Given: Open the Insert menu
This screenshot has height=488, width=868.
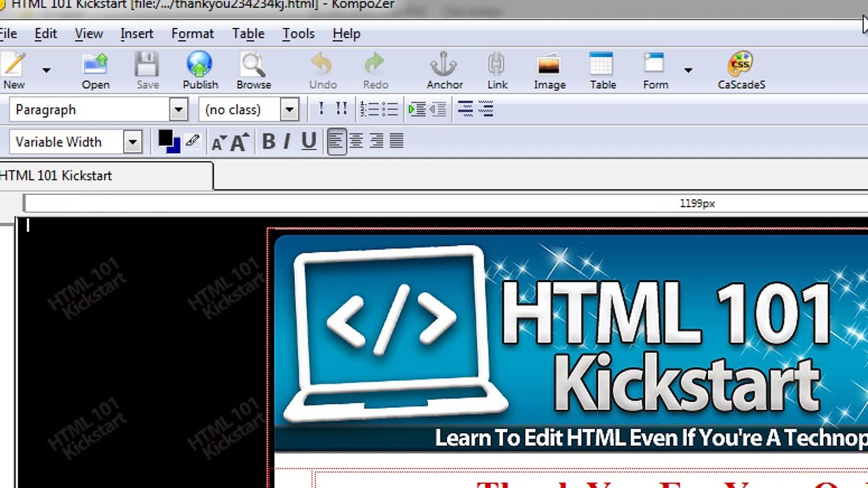Looking at the screenshot, I should click(137, 34).
